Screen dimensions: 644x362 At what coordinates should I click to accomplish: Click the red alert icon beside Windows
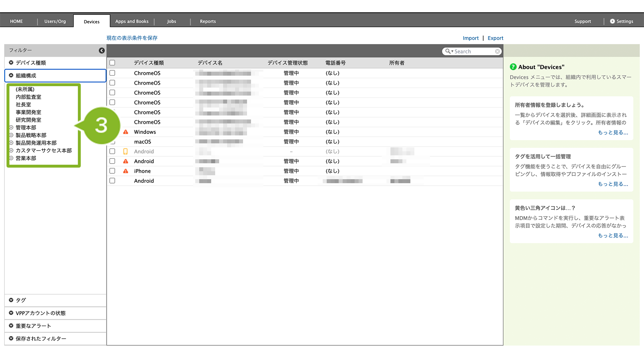click(126, 132)
